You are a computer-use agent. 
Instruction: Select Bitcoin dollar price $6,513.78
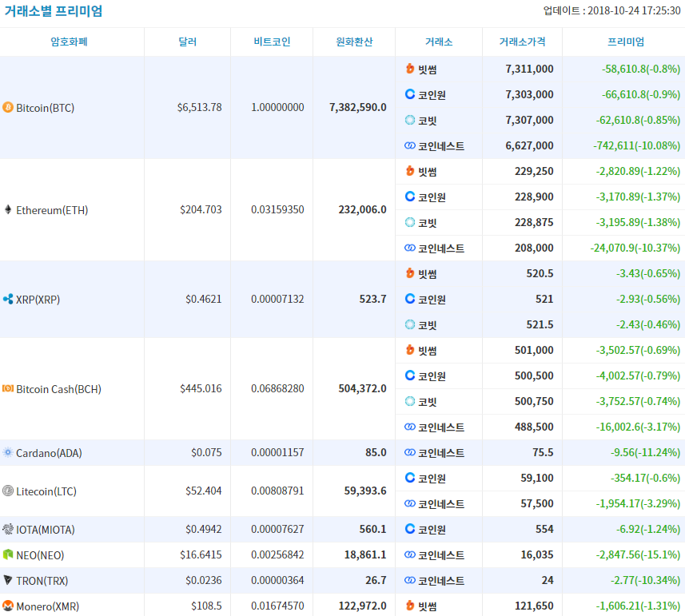(x=199, y=107)
